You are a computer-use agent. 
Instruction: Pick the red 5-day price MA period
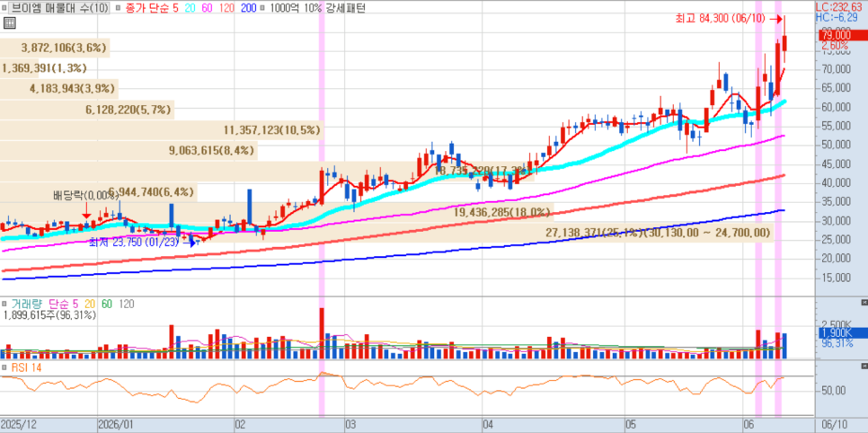point(175,8)
